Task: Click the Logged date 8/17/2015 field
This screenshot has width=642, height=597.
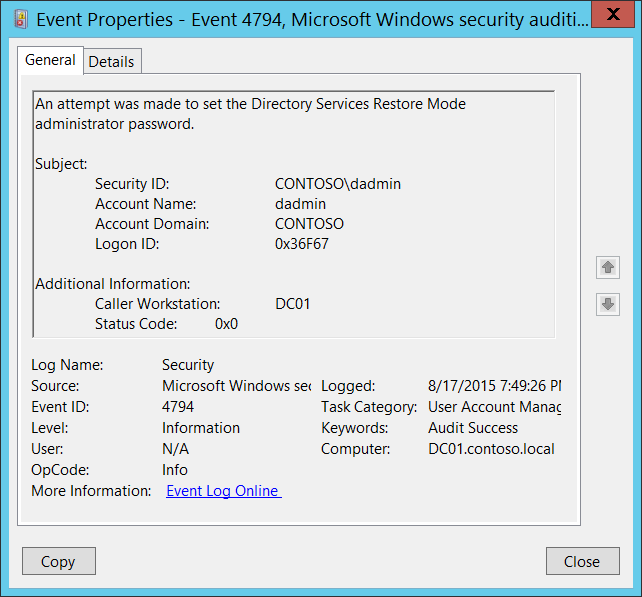Action: point(494,386)
